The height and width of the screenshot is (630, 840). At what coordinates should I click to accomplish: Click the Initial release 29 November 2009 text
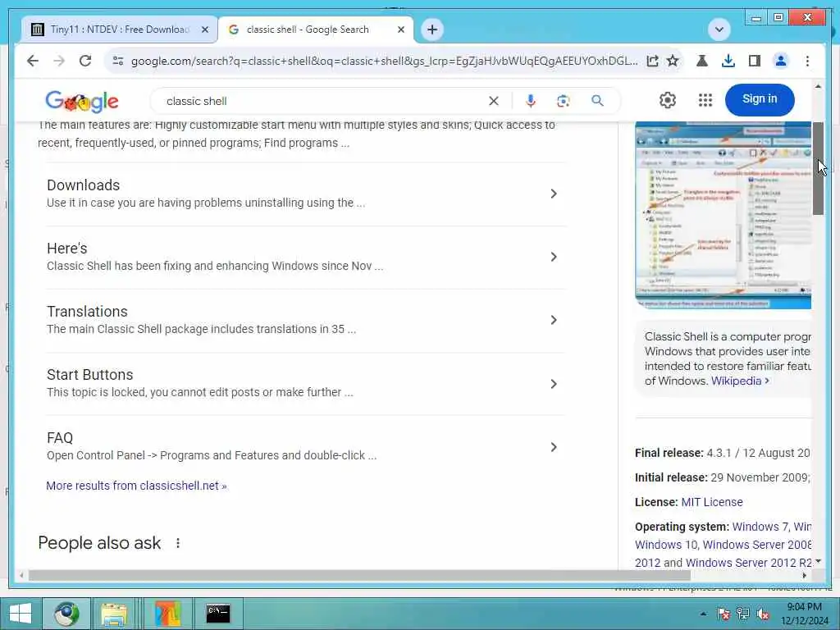pos(723,478)
